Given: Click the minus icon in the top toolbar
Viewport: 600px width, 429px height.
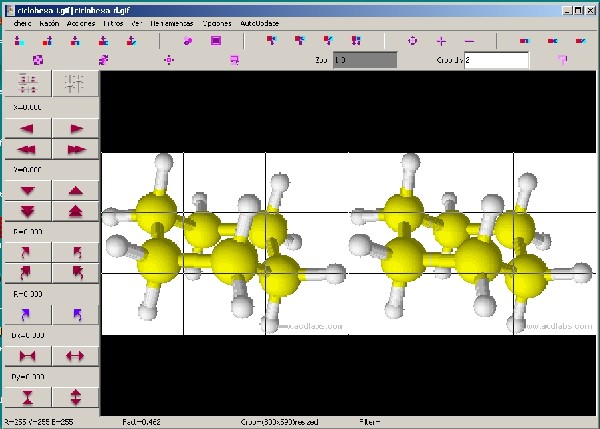Looking at the screenshot, I should [470, 41].
